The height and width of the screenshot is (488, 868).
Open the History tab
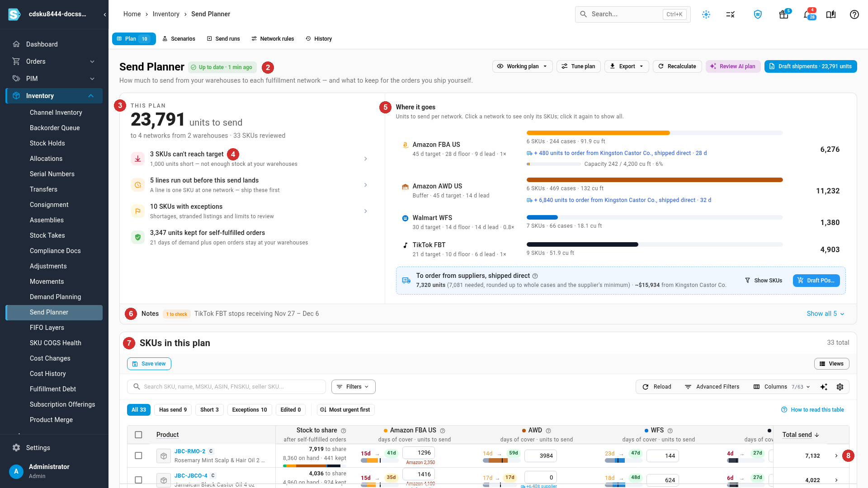(319, 39)
